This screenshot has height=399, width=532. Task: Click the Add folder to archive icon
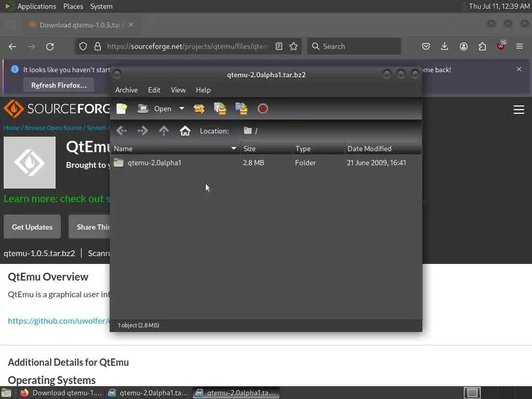pos(242,109)
